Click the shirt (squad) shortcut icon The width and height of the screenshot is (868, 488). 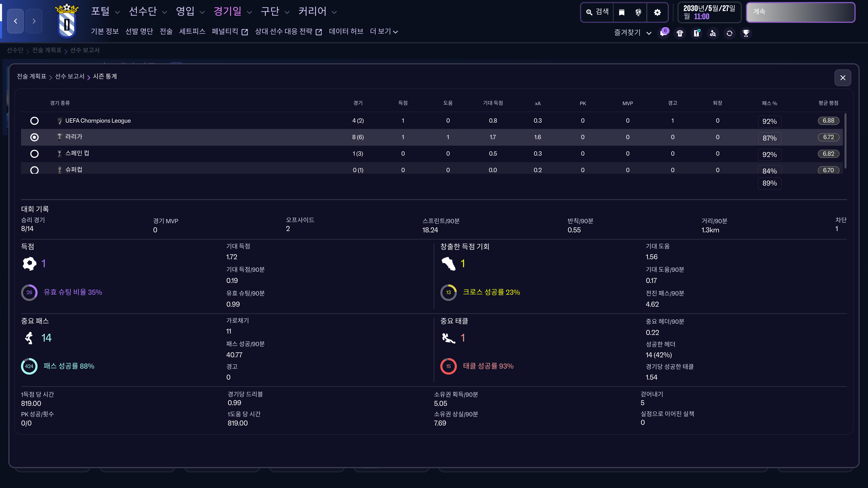click(x=680, y=33)
